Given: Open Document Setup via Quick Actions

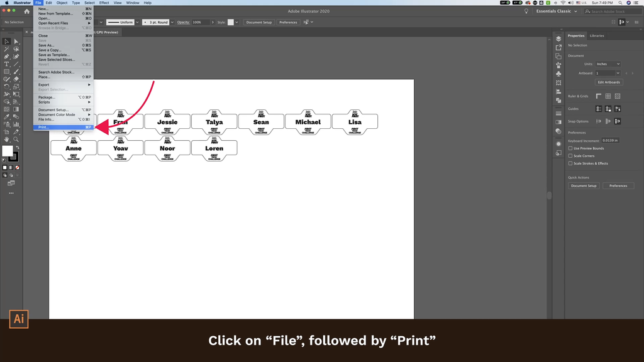Looking at the screenshot, I should pyautogui.click(x=584, y=185).
